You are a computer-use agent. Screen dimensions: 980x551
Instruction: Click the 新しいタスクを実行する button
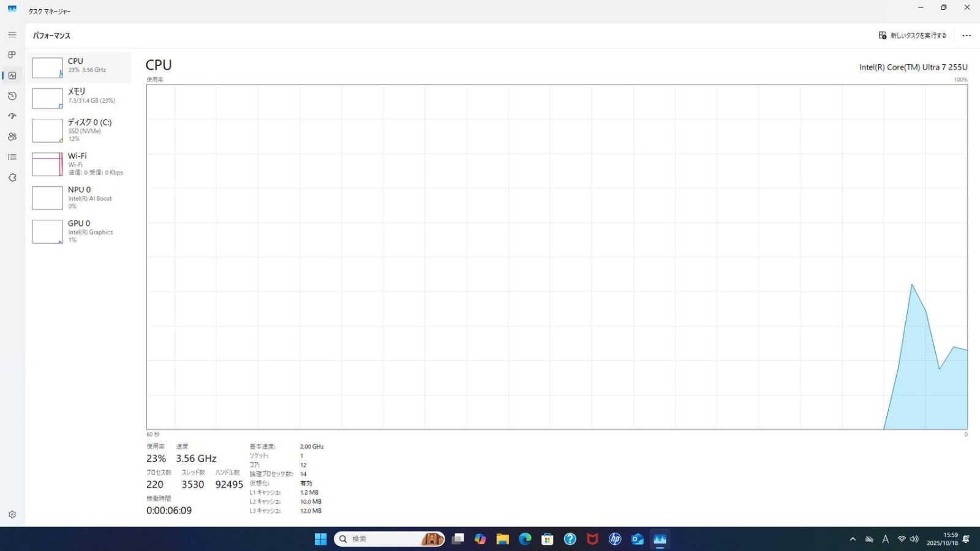[x=913, y=36]
